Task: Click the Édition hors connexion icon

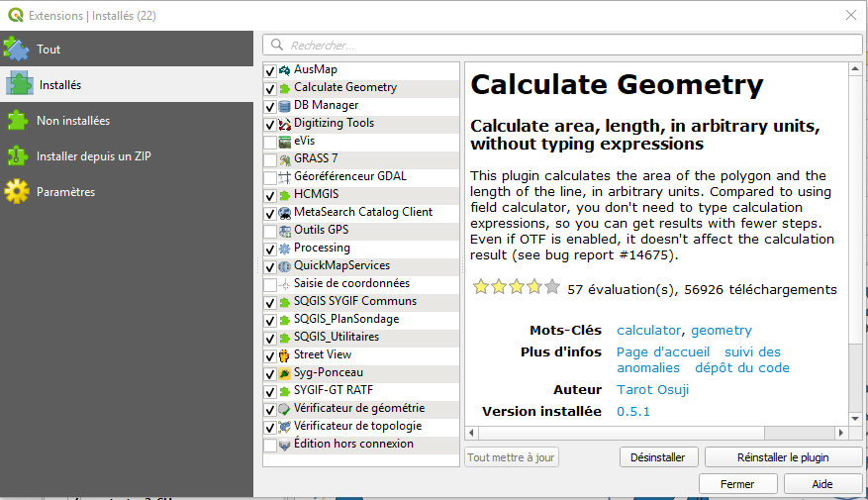Action: [x=284, y=445]
